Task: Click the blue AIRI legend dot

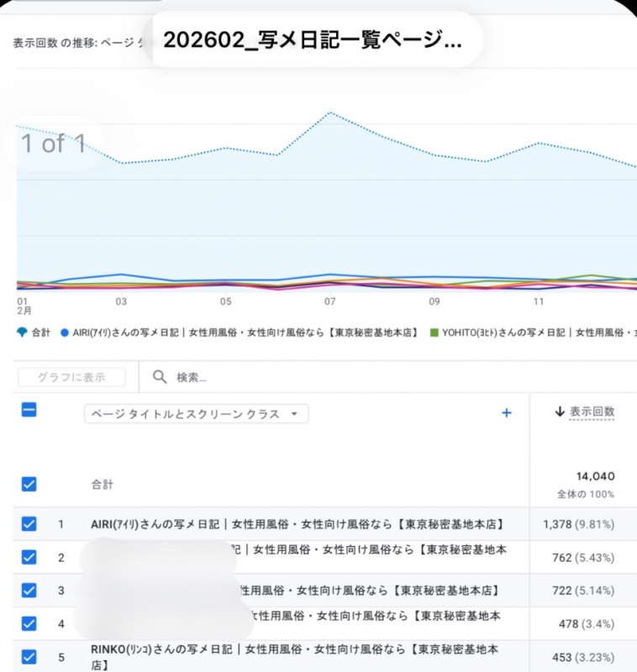Action: (x=64, y=333)
